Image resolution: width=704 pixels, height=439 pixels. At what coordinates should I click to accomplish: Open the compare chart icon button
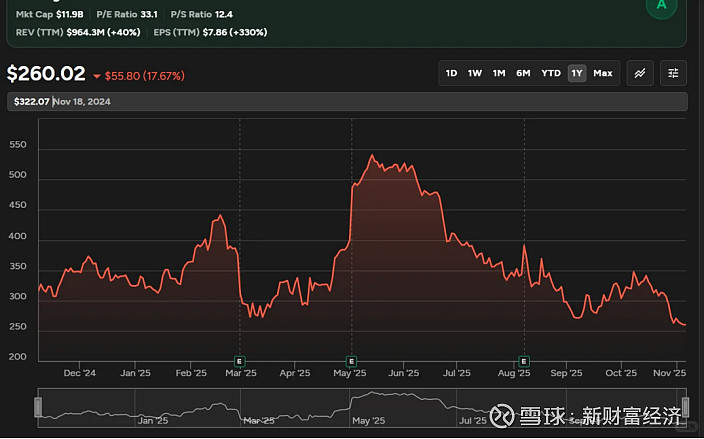coord(640,73)
